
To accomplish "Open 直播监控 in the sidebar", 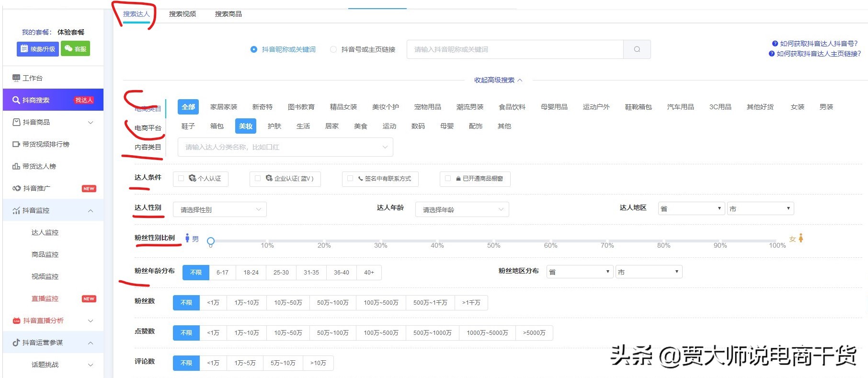I will [x=45, y=298].
